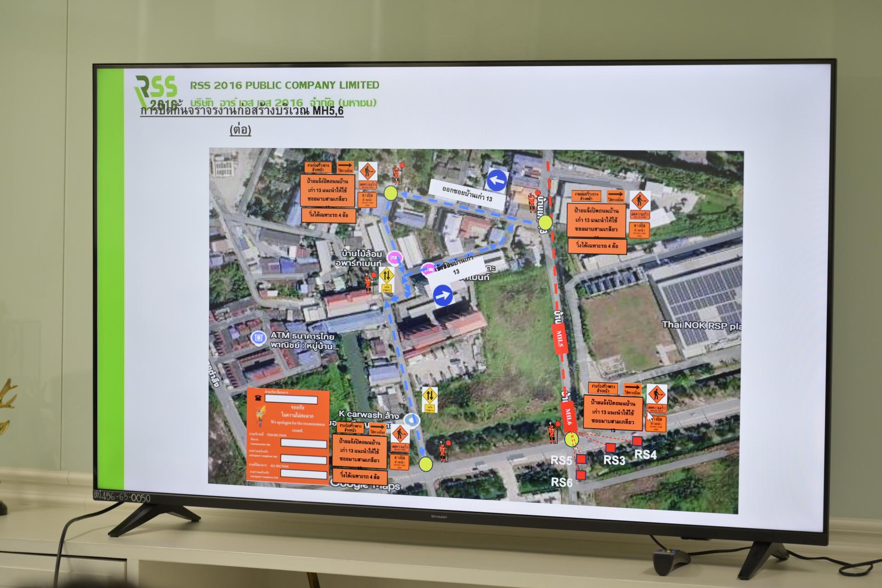Click the yellow circle next to MH.6
Image resolution: width=882 pixels, height=588 pixels.
click(572, 440)
